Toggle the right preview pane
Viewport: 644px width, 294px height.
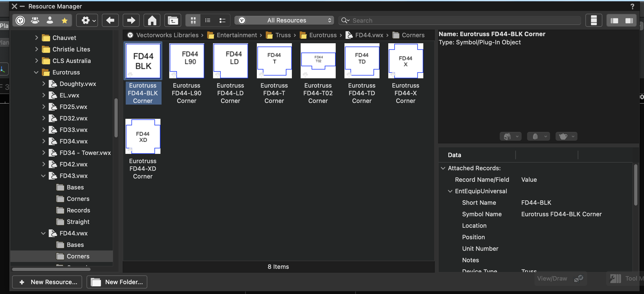(629, 21)
